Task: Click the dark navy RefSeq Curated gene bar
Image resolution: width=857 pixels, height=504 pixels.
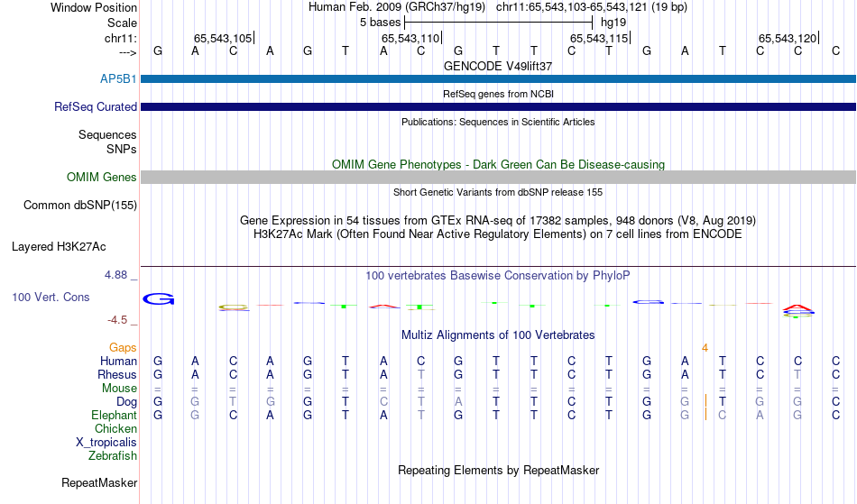Action: click(x=498, y=106)
